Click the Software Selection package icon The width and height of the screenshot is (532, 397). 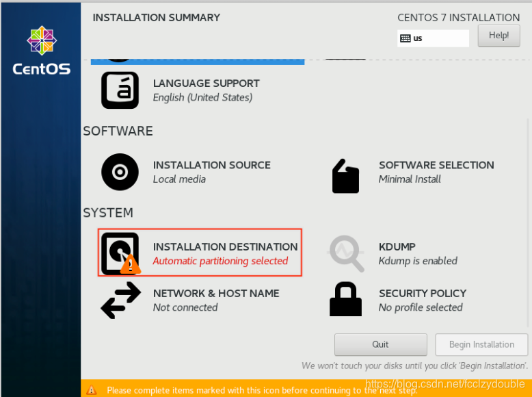click(345, 176)
